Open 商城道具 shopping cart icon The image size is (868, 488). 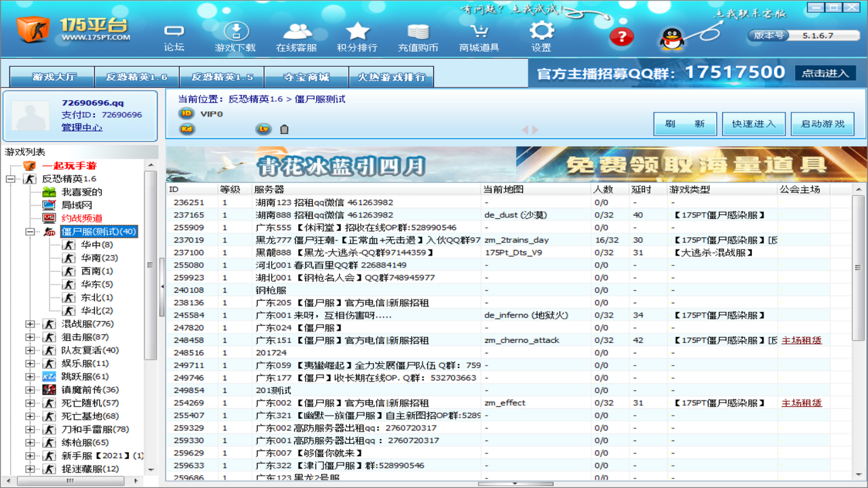pos(479,32)
